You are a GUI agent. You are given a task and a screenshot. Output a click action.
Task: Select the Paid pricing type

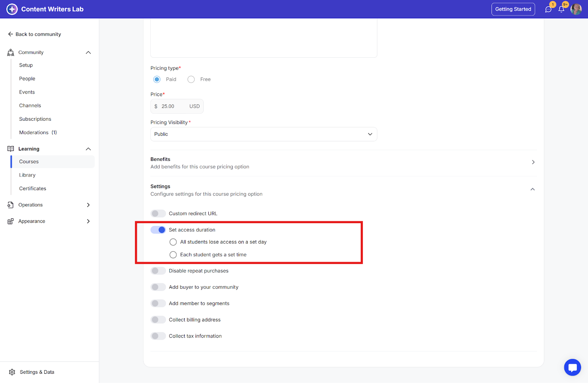click(x=157, y=79)
